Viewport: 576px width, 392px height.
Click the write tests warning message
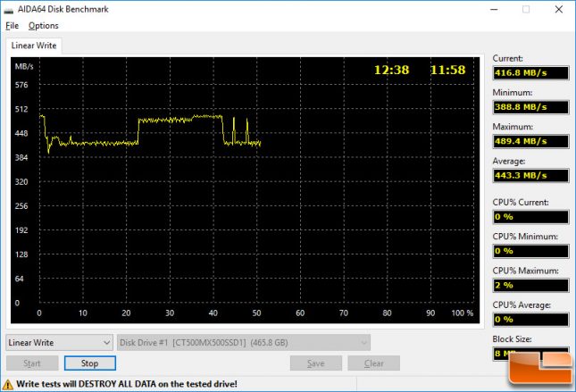point(127,384)
